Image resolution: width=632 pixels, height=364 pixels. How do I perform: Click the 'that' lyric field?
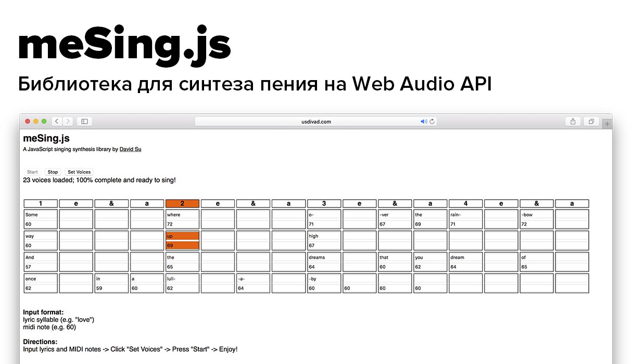(395, 257)
